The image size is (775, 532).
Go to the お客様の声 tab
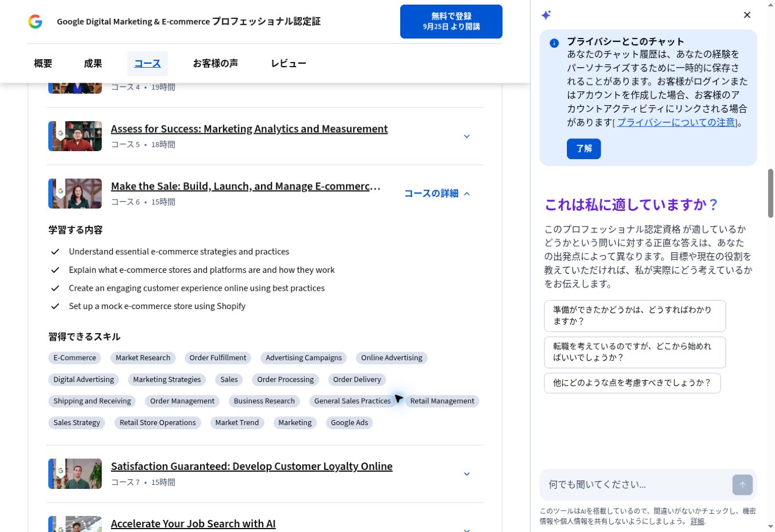tap(216, 63)
